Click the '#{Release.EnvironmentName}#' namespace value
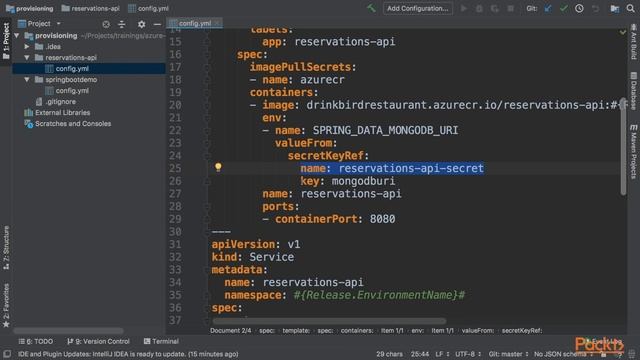The image size is (640, 360). coord(379,295)
